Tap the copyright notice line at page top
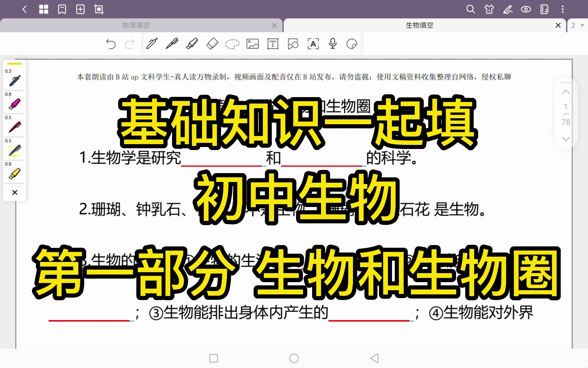The width and height of the screenshot is (588, 368). click(294, 77)
